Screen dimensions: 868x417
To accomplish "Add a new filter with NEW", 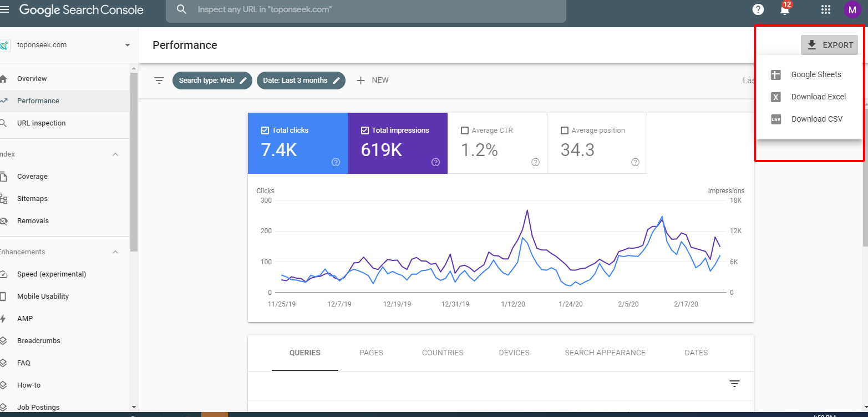I will 372,81.
